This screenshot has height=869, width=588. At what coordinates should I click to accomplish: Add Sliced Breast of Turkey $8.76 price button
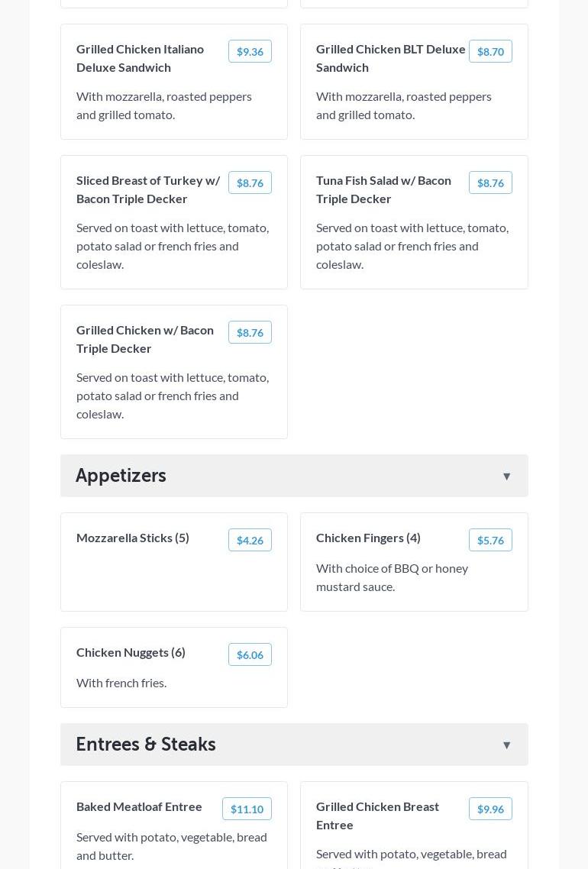tap(250, 183)
